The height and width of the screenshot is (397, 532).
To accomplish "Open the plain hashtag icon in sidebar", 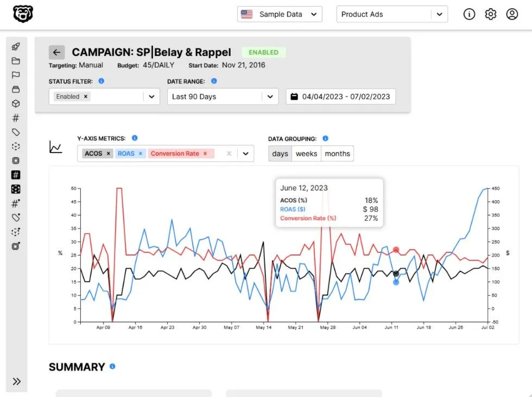I will click(x=16, y=118).
